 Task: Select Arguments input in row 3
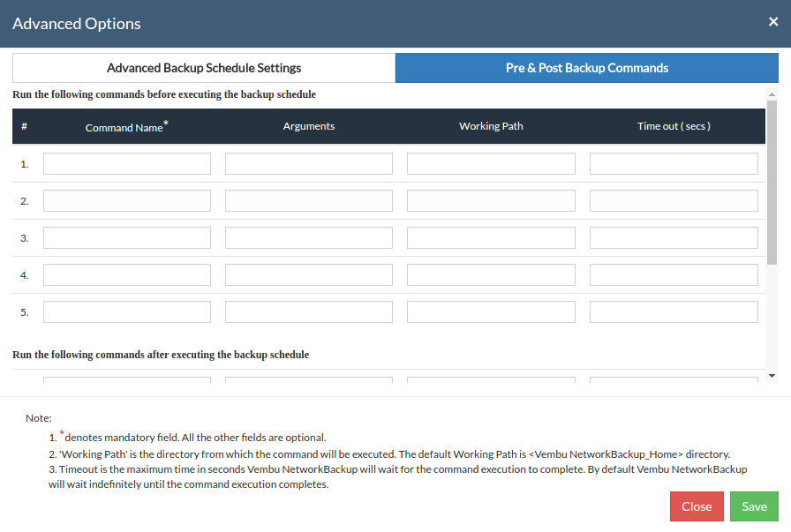click(309, 237)
